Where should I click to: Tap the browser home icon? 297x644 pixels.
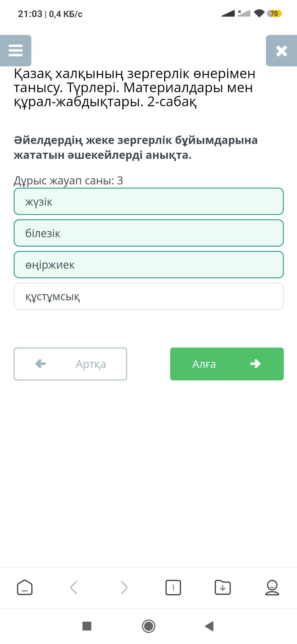pyautogui.click(x=25, y=588)
